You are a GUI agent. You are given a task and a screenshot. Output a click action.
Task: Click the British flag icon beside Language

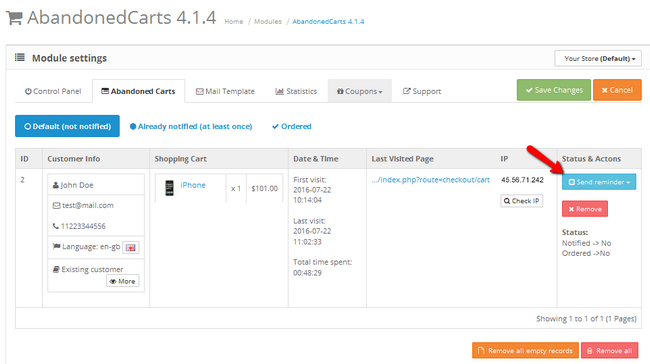point(131,248)
